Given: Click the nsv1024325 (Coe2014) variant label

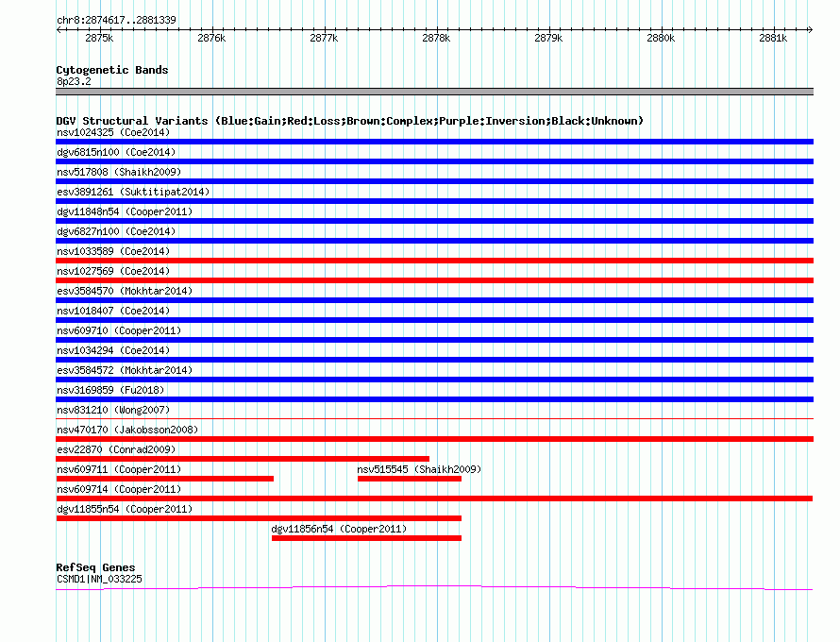Looking at the screenshot, I should click(x=113, y=132).
